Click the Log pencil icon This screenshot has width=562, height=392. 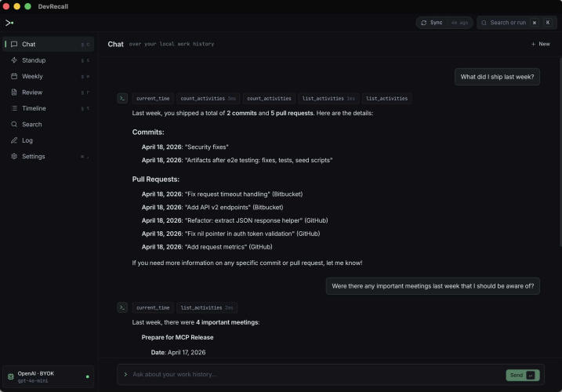pyautogui.click(x=14, y=140)
